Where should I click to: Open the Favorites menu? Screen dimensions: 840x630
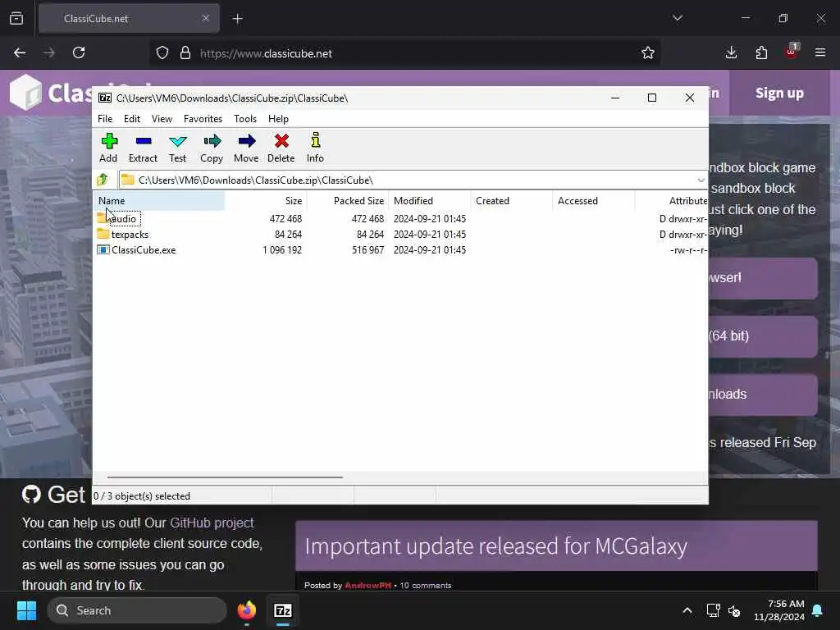pos(203,119)
